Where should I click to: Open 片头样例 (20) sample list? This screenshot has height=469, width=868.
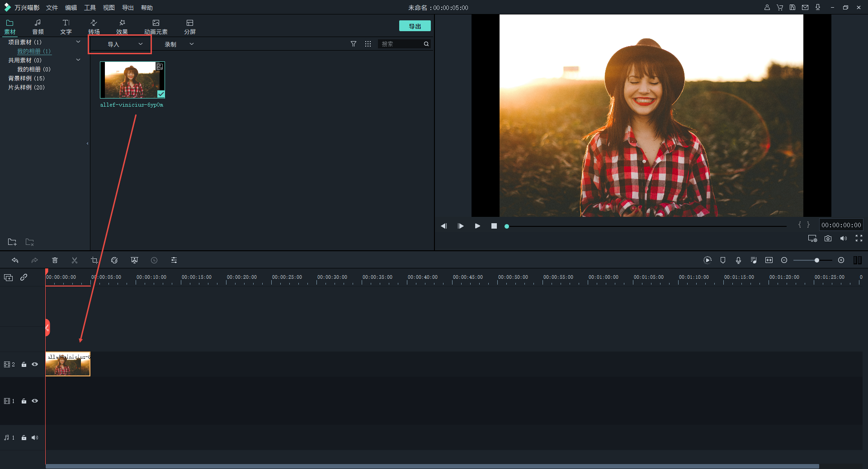point(26,87)
